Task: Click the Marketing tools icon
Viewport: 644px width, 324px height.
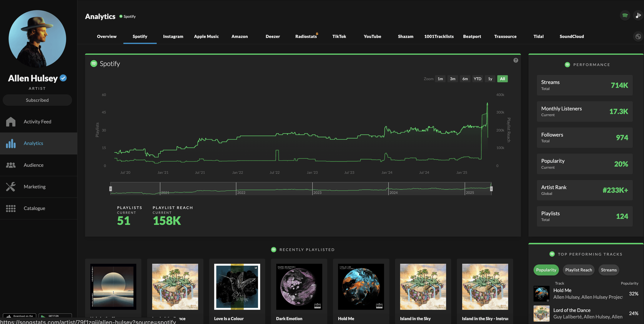Action: (11, 187)
